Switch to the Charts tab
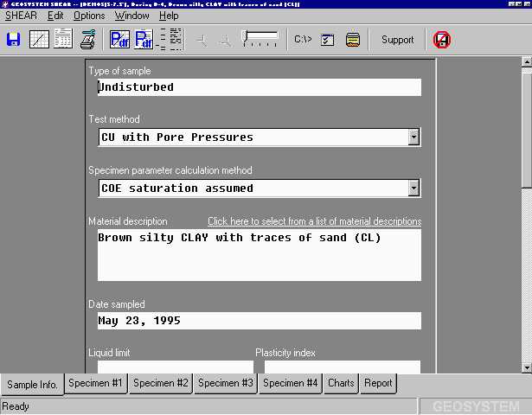 click(x=341, y=383)
